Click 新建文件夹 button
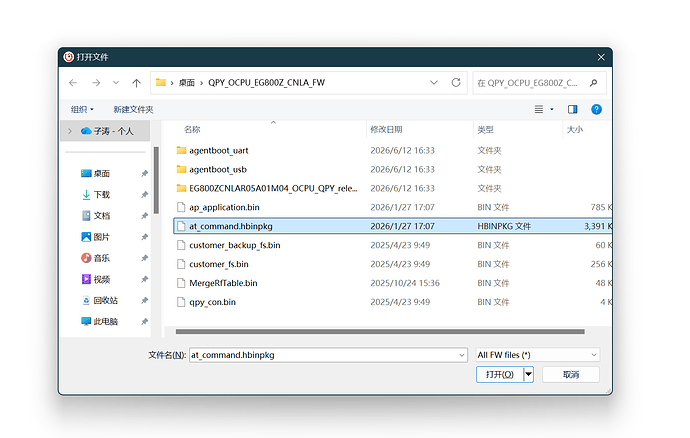This screenshot has width=690, height=438. 133,109
